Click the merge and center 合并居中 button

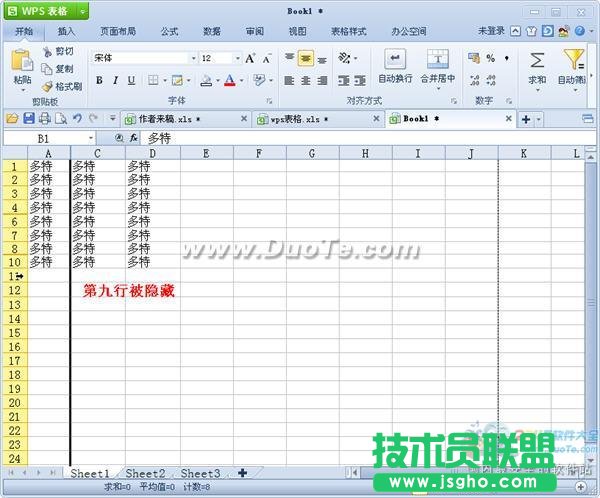(438, 68)
